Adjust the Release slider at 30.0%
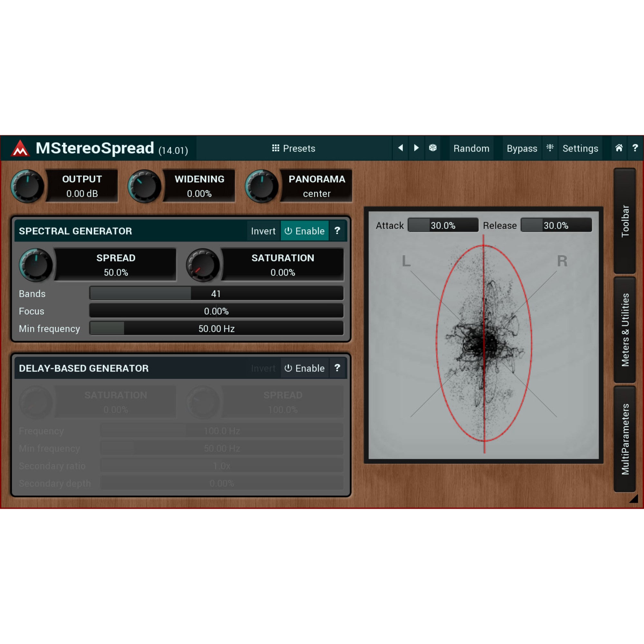 point(556,225)
